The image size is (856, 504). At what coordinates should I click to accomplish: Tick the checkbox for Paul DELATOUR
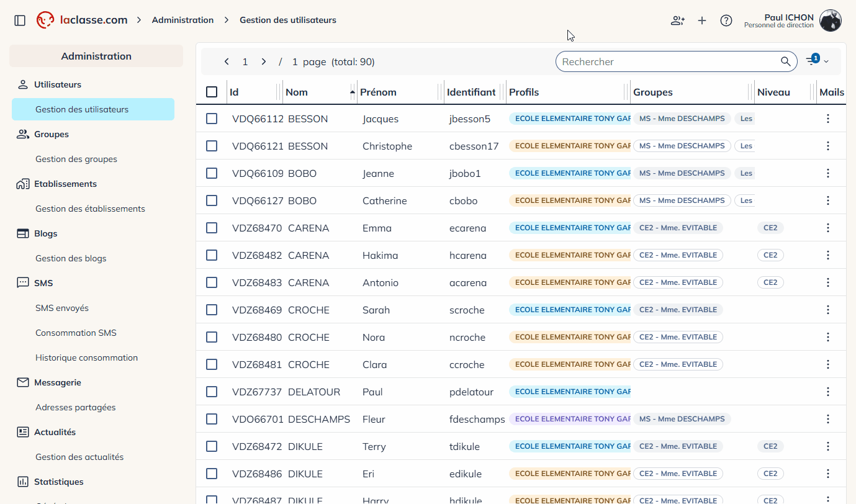212,392
